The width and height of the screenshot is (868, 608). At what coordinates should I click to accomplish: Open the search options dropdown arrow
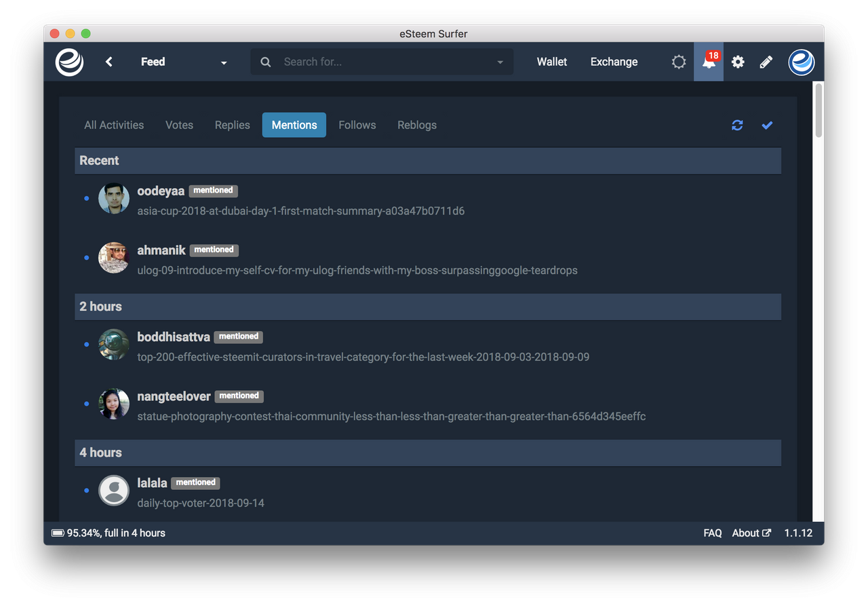click(500, 62)
